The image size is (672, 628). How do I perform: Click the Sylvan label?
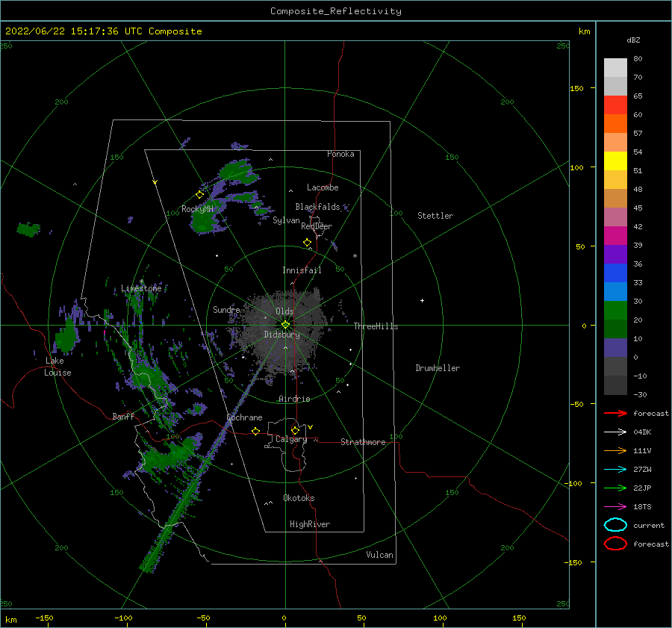click(x=286, y=220)
